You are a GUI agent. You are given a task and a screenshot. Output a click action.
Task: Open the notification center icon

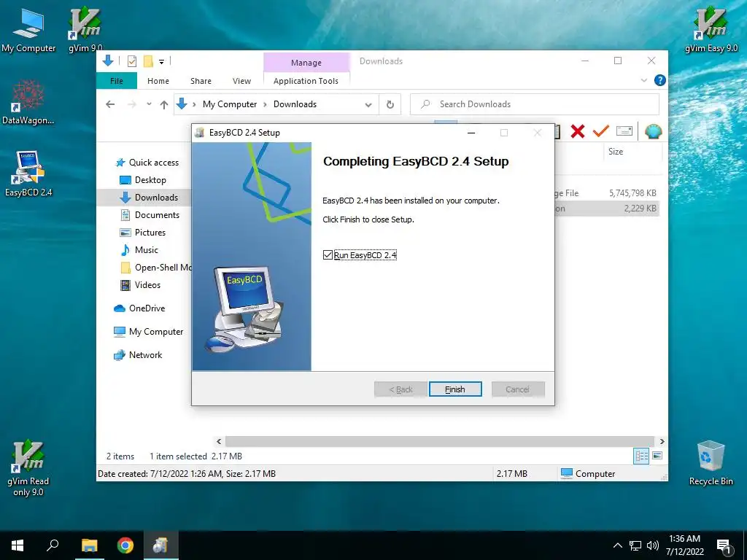[724, 546]
